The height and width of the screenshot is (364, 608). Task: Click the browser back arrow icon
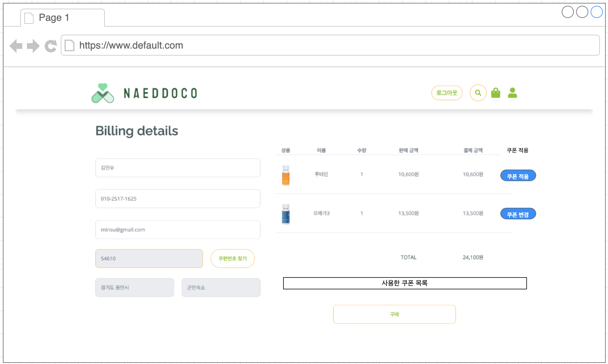pos(16,46)
